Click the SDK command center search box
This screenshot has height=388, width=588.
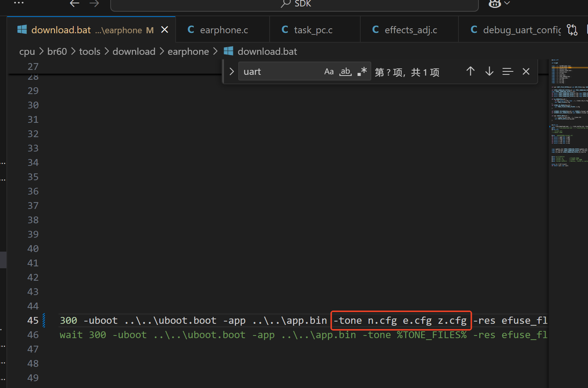pos(295,4)
